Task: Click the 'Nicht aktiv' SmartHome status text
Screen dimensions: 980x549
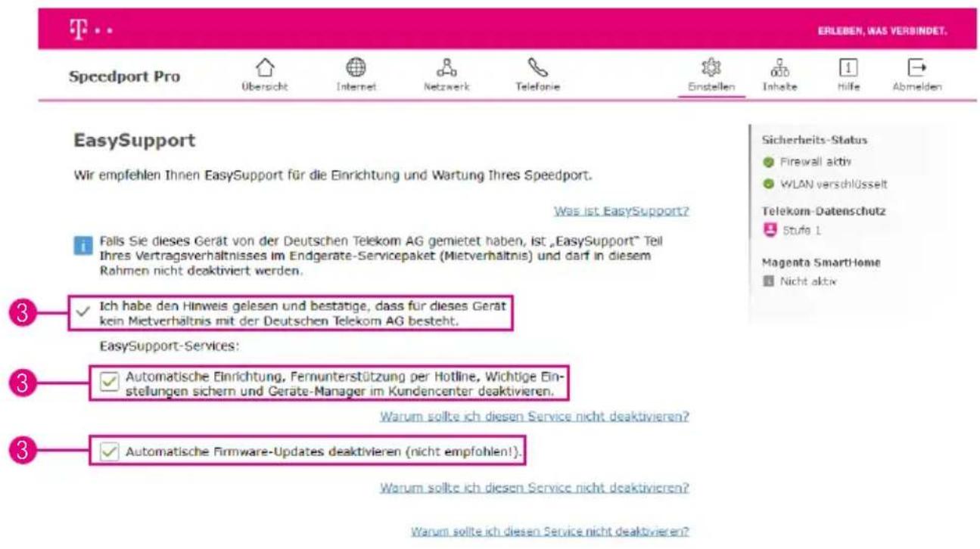Action: (807, 281)
